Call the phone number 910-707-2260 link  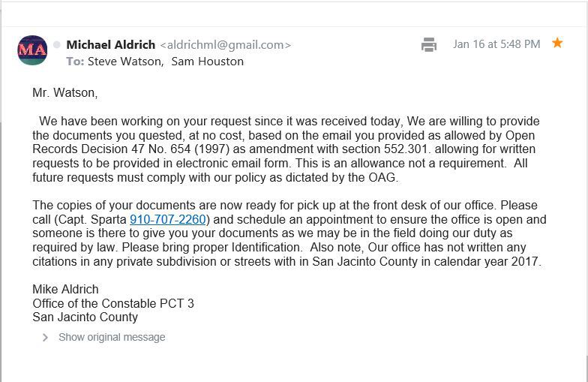tap(168, 220)
